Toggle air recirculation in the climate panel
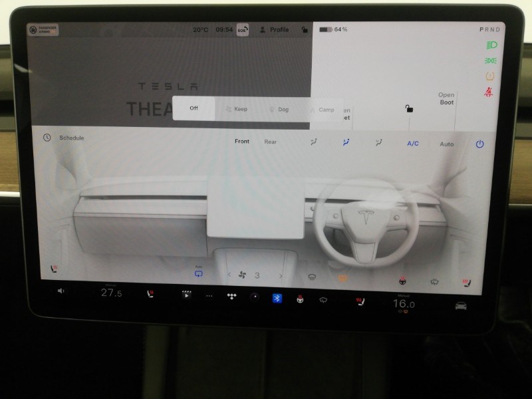The image size is (532, 399). pos(198,273)
